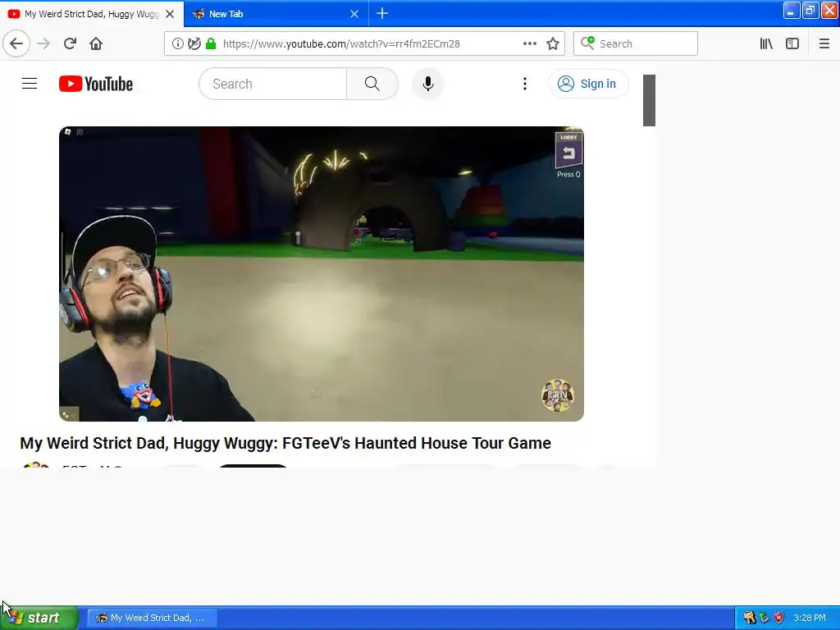Click the browser toolbar Search field
The image size is (840, 630).
pos(636,43)
